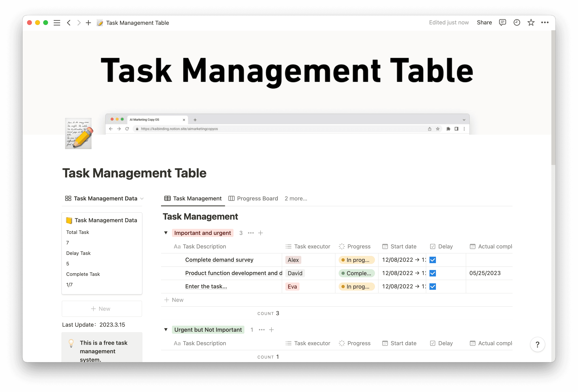578x392 pixels.
Task: Open the Complete demand survey task
Action: point(219,260)
